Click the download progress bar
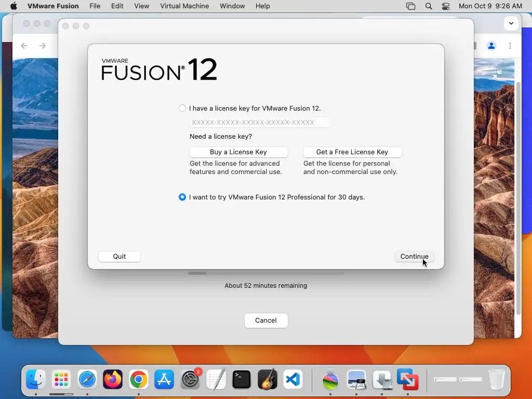Image resolution: width=532 pixels, height=399 pixels. pyautogui.click(x=266, y=273)
